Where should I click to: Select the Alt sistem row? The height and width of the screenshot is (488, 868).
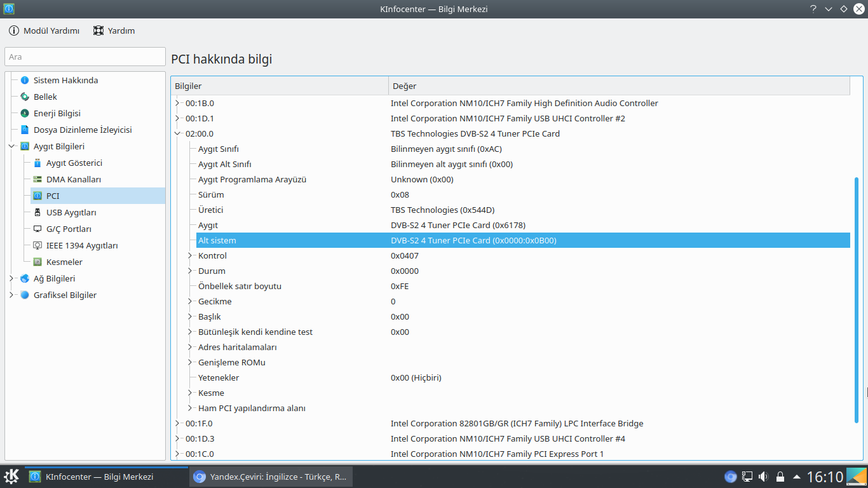(x=523, y=240)
